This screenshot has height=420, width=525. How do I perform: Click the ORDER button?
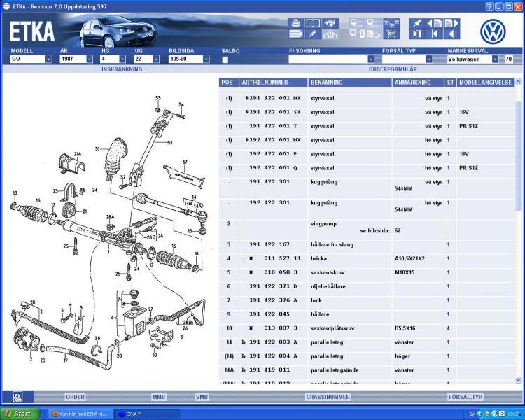(x=76, y=397)
